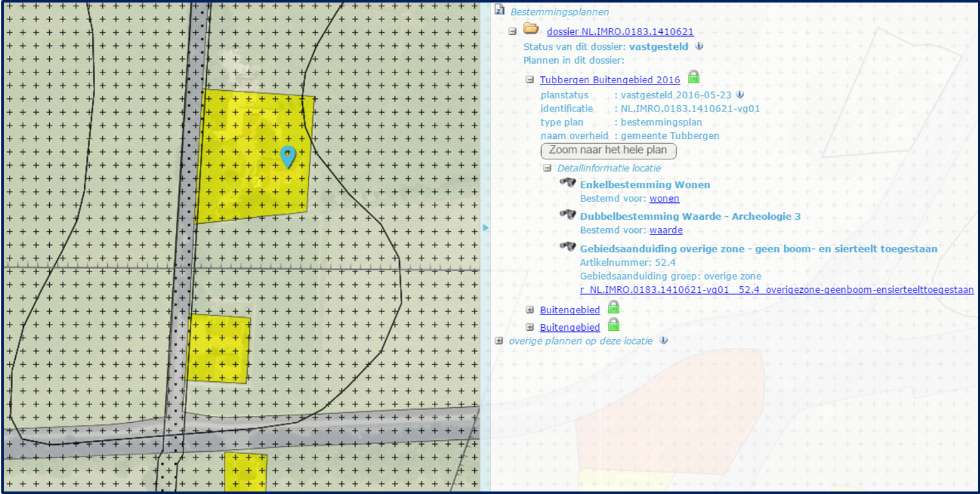Click the orange dossier folder icon

pos(530,29)
